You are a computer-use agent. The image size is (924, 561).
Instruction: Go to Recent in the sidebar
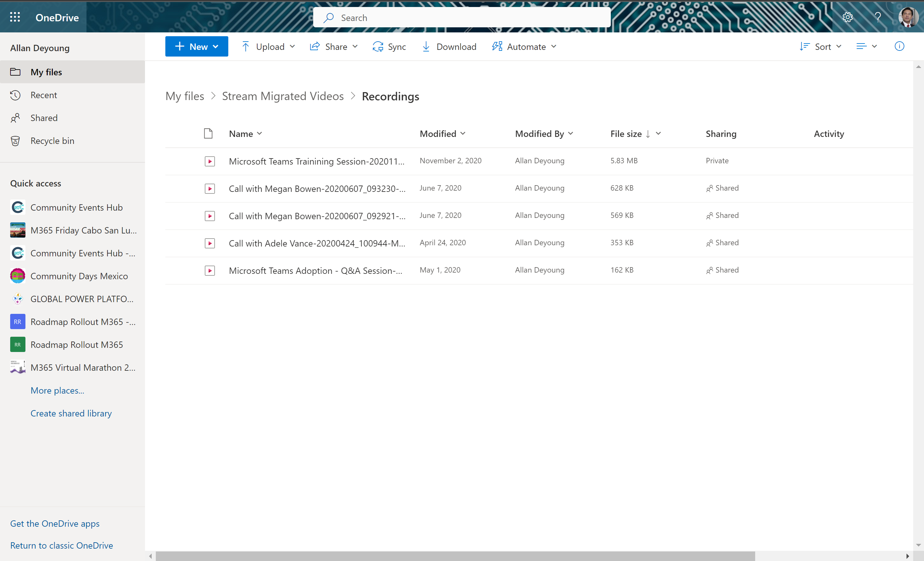click(x=44, y=95)
